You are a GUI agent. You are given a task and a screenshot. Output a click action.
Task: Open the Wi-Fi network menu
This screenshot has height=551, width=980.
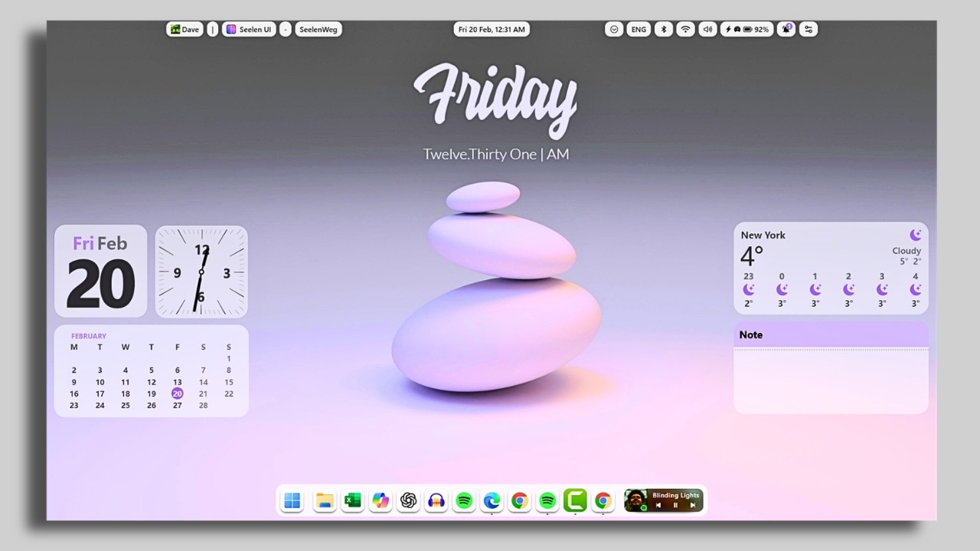click(x=686, y=30)
